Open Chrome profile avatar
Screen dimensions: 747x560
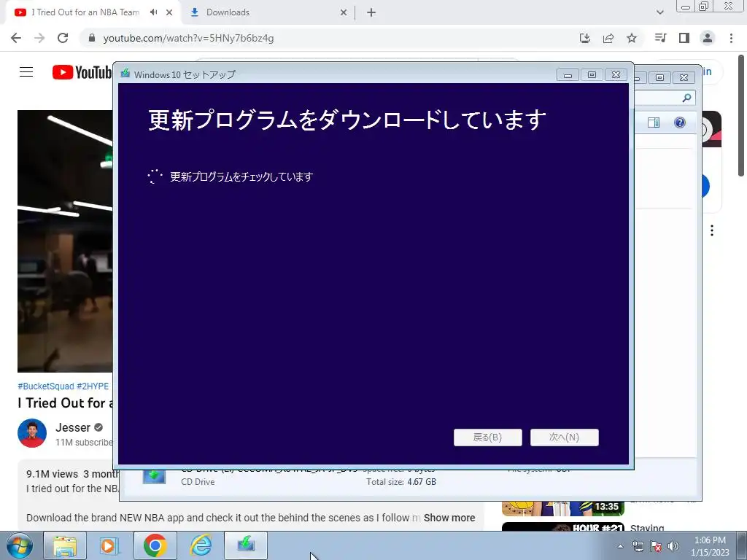click(x=708, y=38)
